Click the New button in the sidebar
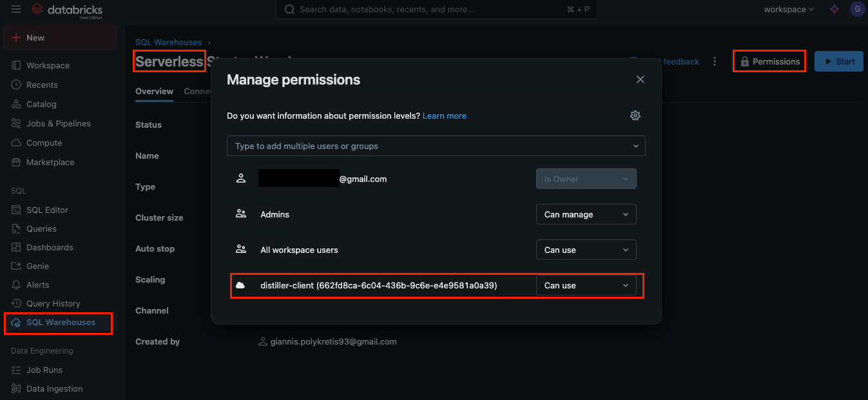868x400 pixels. point(60,37)
